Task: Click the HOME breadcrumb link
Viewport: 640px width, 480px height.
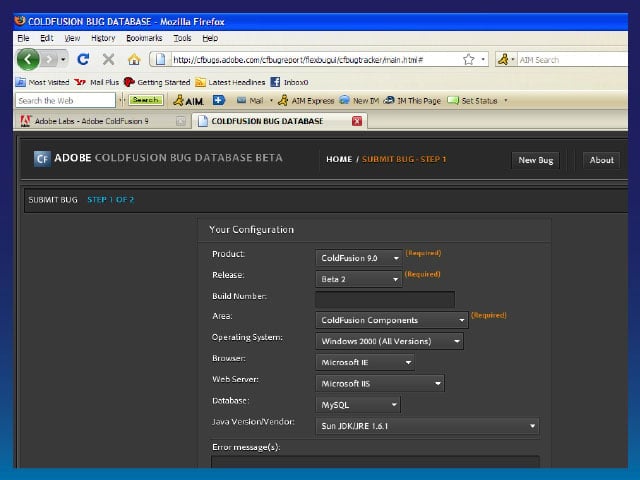Action: click(x=339, y=159)
